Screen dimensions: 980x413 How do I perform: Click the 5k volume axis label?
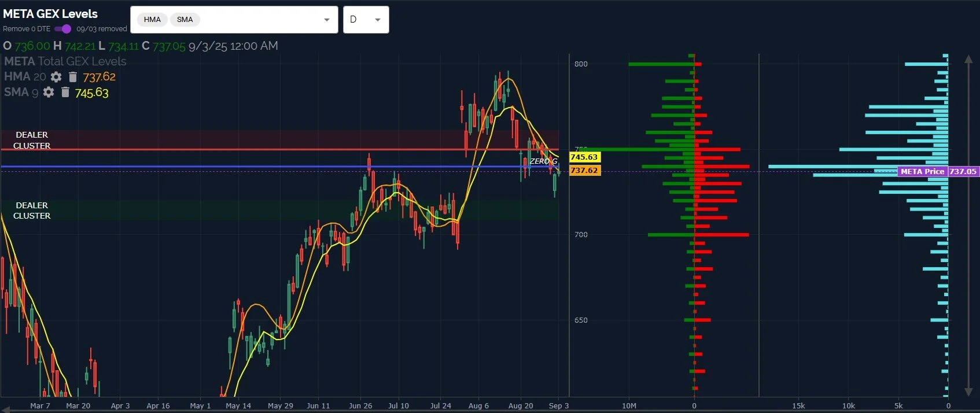898,405
